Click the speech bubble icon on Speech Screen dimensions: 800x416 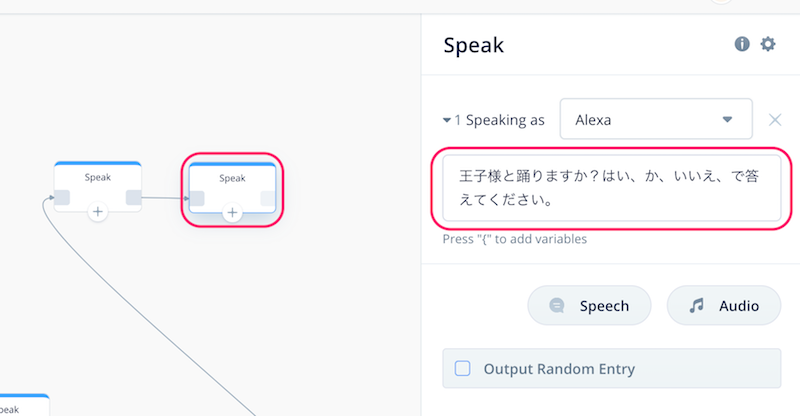557,305
